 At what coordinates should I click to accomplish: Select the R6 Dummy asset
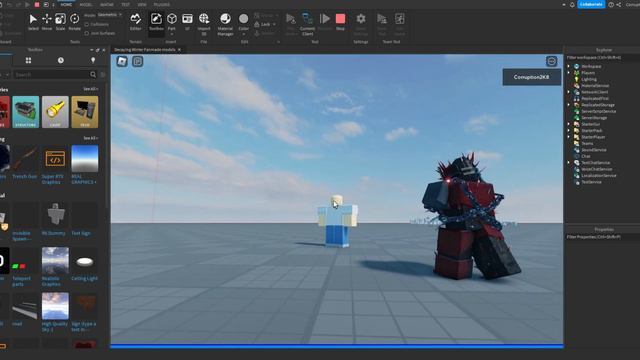(55, 219)
